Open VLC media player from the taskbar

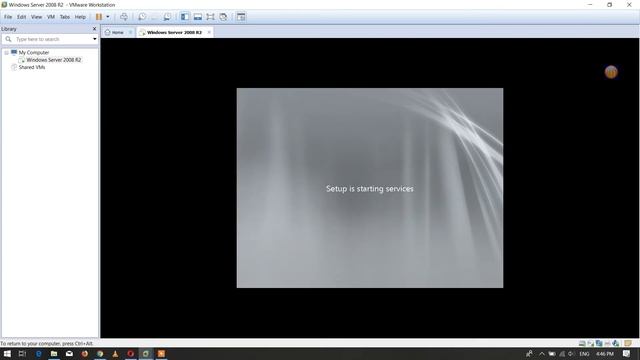[x=115, y=354]
